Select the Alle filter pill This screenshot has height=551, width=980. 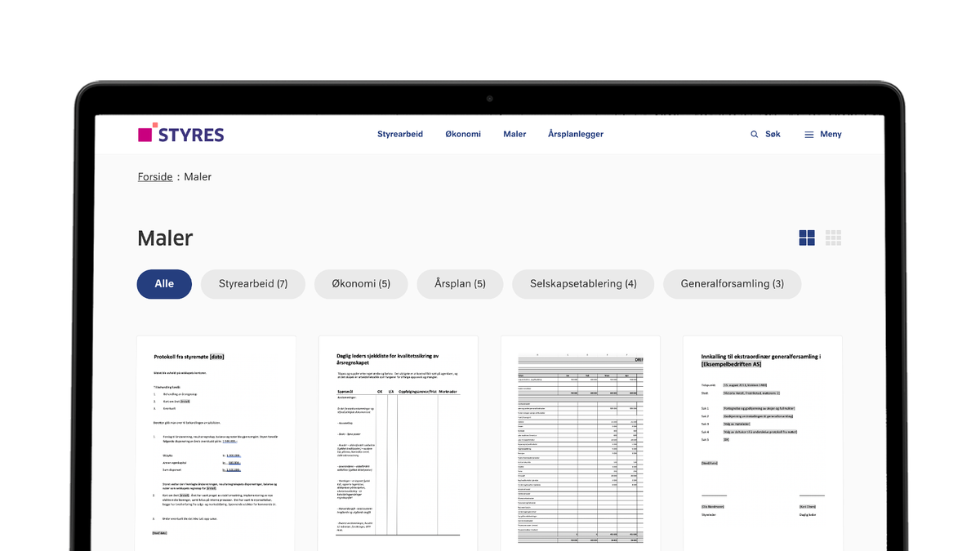[164, 284]
